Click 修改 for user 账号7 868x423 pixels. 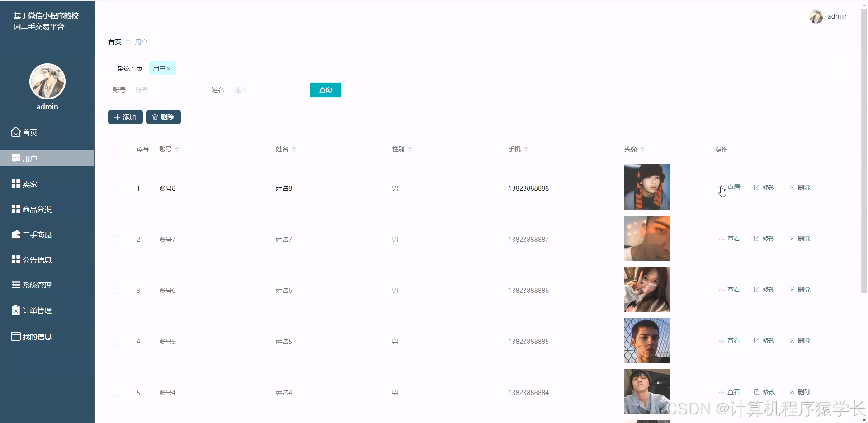[764, 239]
